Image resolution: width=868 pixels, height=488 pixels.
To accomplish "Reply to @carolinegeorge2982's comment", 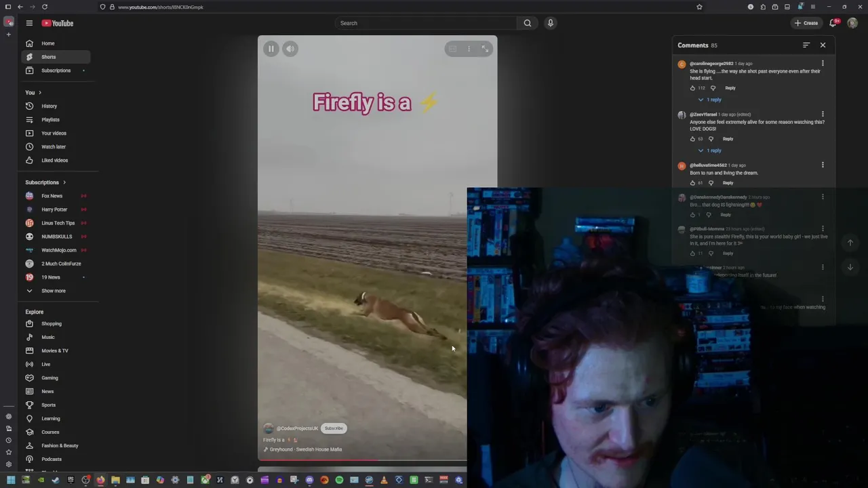I will click(730, 88).
